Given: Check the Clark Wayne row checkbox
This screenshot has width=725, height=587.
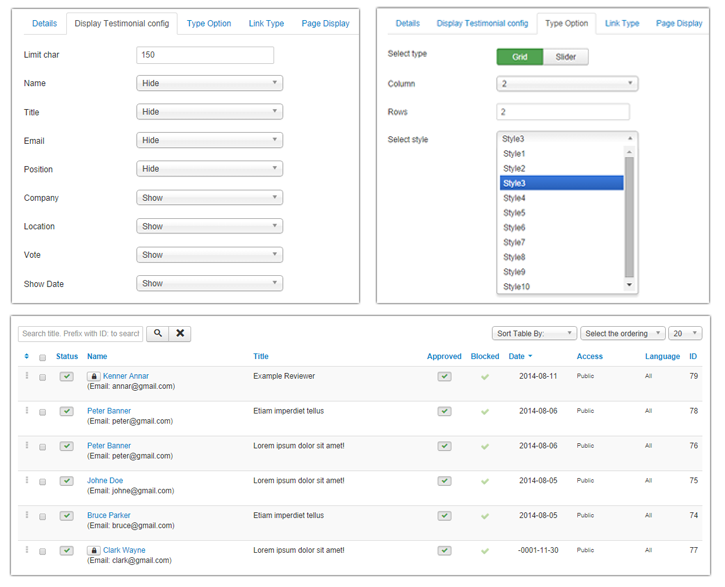Looking at the screenshot, I should click(x=43, y=551).
